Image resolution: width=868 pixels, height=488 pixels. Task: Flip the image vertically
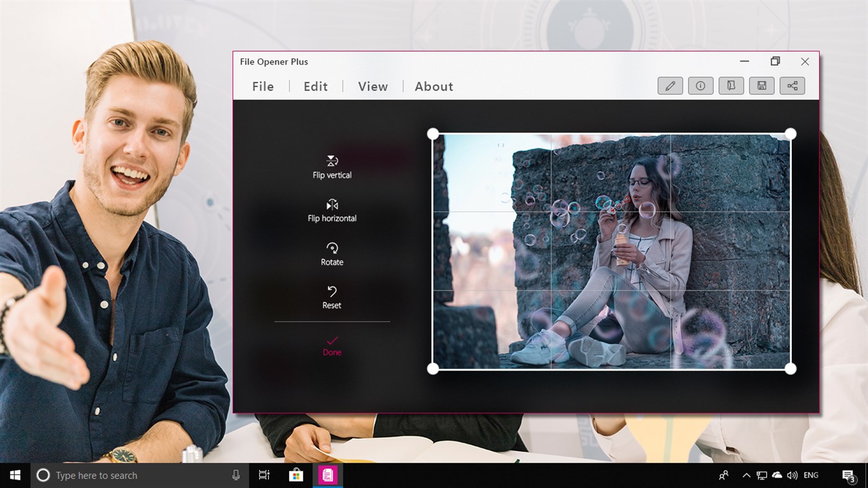point(332,167)
